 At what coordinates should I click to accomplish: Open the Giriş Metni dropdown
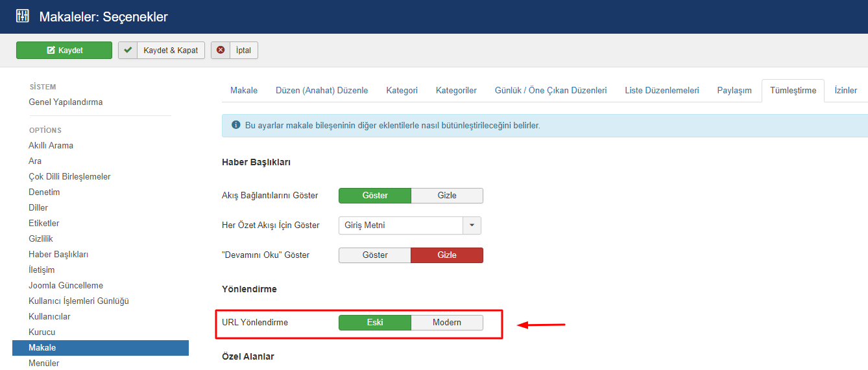[400, 225]
